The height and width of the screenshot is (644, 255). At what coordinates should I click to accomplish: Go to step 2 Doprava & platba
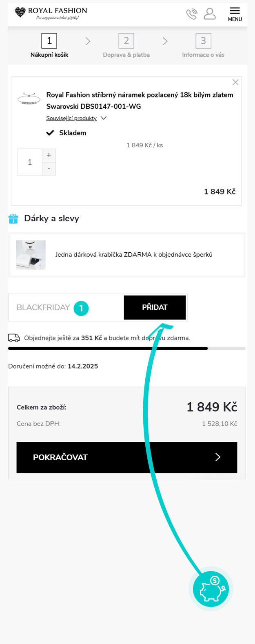click(x=126, y=45)
